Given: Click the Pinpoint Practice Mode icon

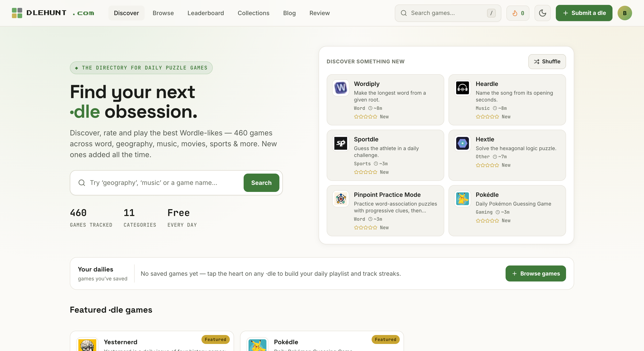Looking at the screenshot, I should pos(341,199).
